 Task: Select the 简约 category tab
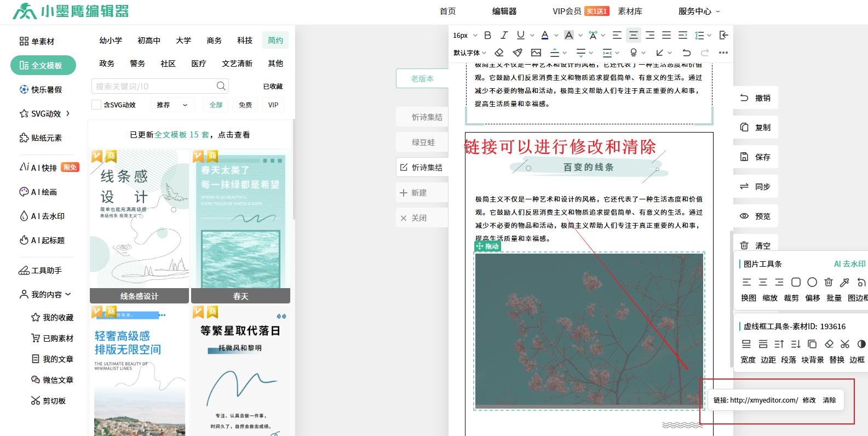275,40
